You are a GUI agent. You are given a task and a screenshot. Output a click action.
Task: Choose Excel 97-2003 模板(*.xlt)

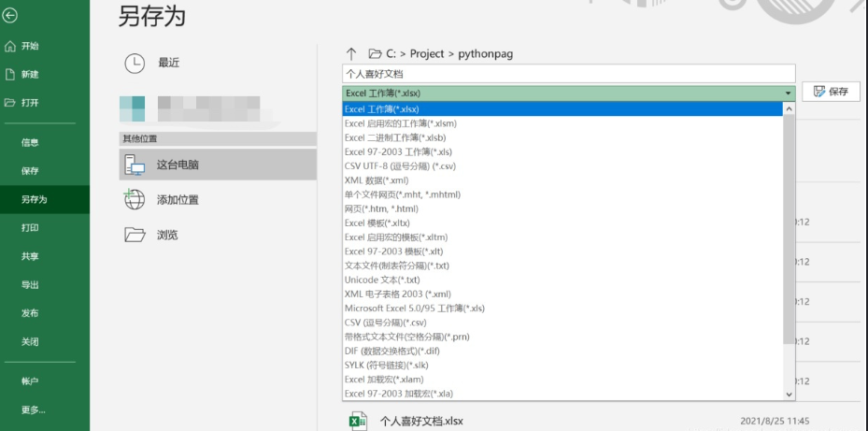562,251
